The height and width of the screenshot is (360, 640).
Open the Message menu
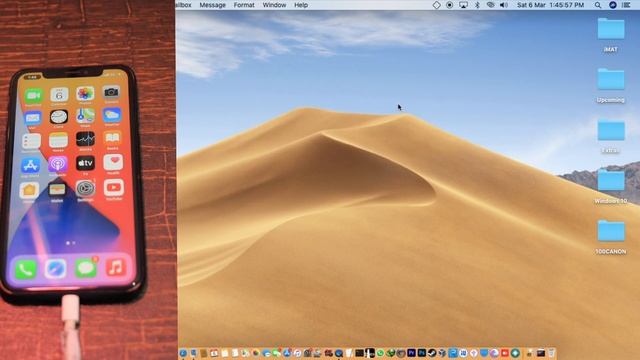click(212, 5)
